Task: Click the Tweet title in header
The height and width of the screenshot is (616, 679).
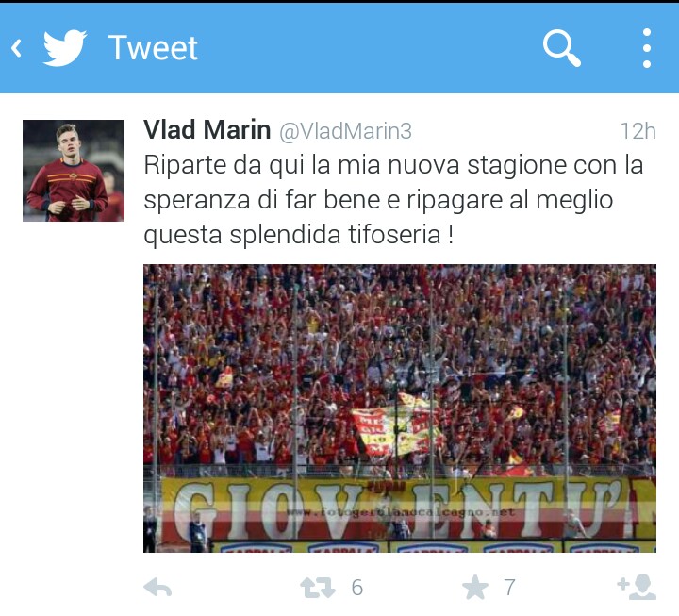Action: pyautogui.click(x=153, y=48)
